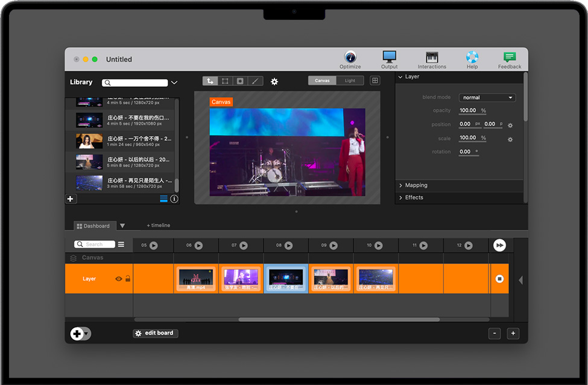Play column 08 trigger button
This screenshot has height=385, width=588.
[288, 246]
